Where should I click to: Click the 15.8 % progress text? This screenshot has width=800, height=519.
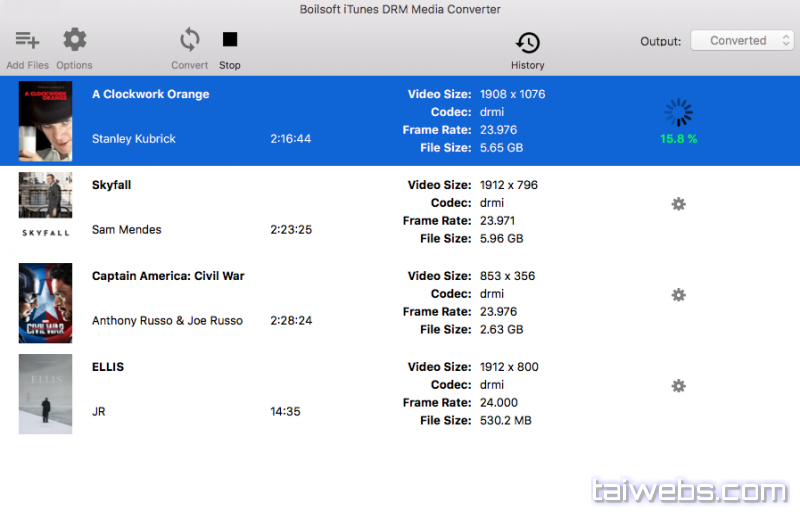click(x=678, y=139)
